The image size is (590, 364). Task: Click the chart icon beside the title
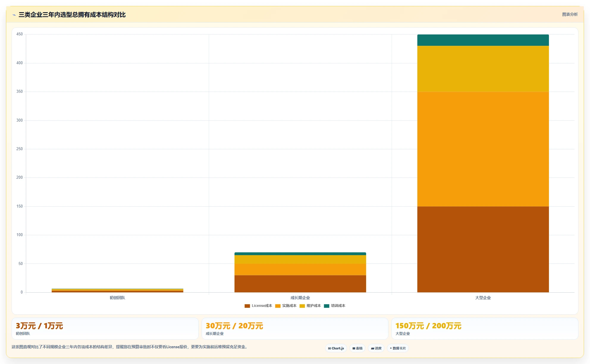(14, 15)
